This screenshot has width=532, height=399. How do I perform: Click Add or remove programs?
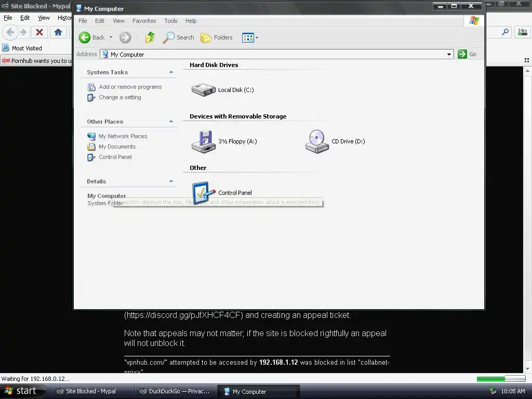(130, 87)
